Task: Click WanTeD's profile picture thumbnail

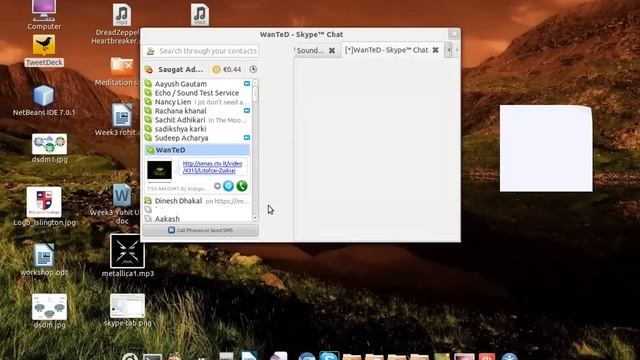Action: 159,170
